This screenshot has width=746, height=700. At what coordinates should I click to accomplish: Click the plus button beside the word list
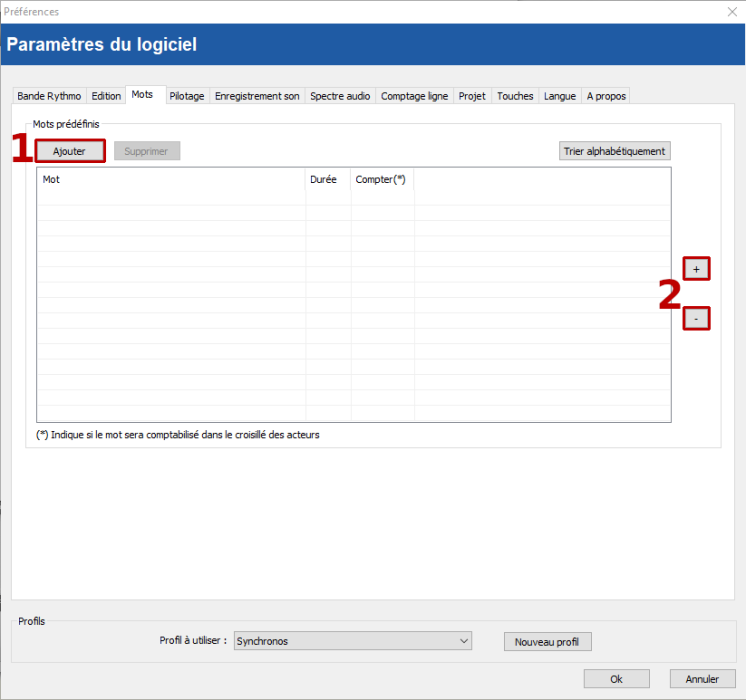tap(697, 269)
